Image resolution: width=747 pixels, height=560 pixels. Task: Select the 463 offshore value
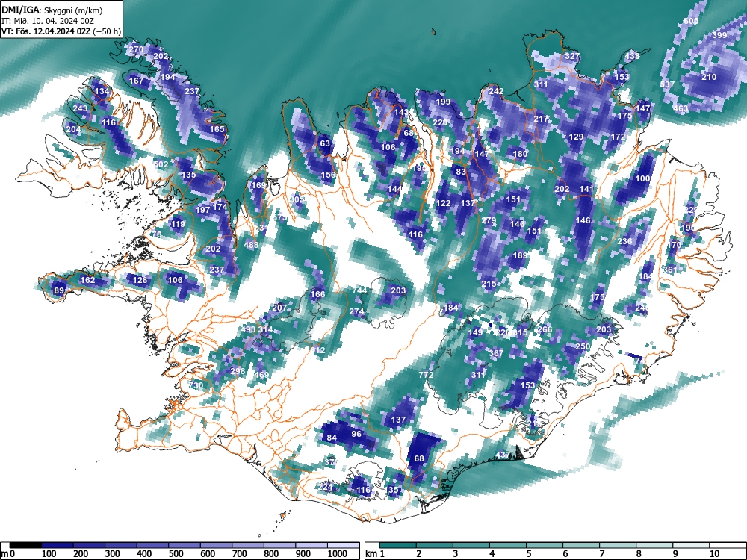681,108
